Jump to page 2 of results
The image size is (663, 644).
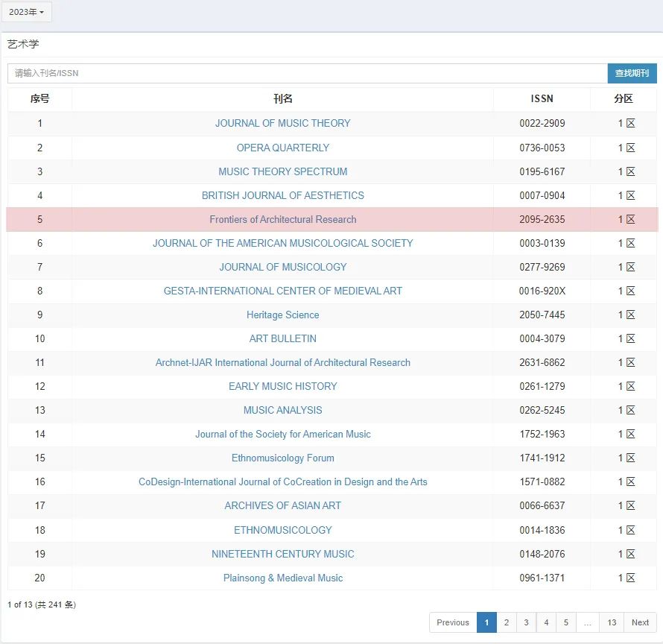point(506,622)
